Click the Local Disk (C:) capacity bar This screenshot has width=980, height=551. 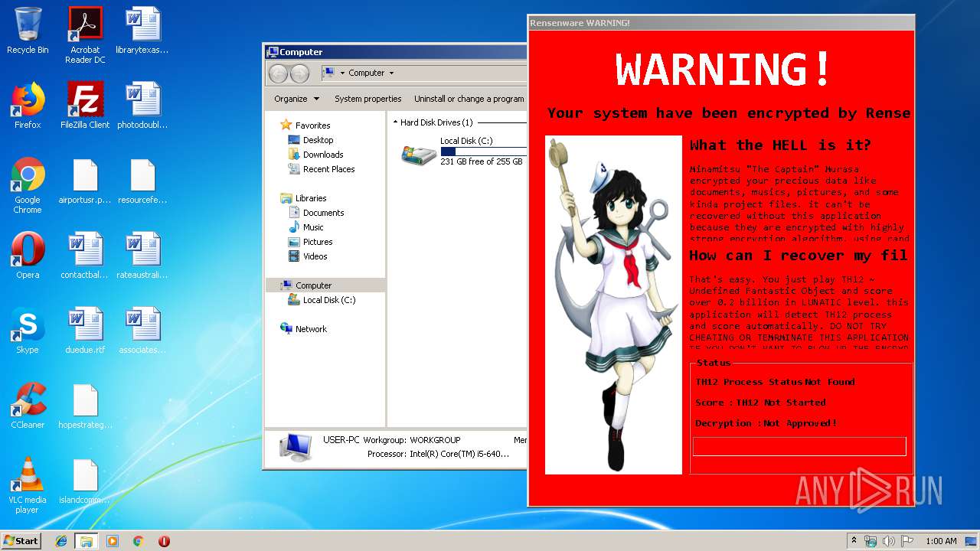click(x=483, y=152)
